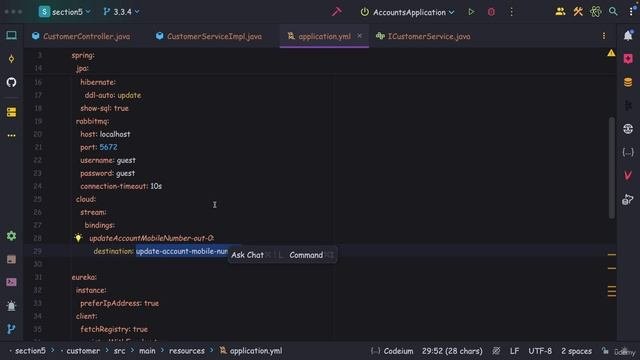Open the Structure tool window icon

pyautogui.click(x=11, y=112)
